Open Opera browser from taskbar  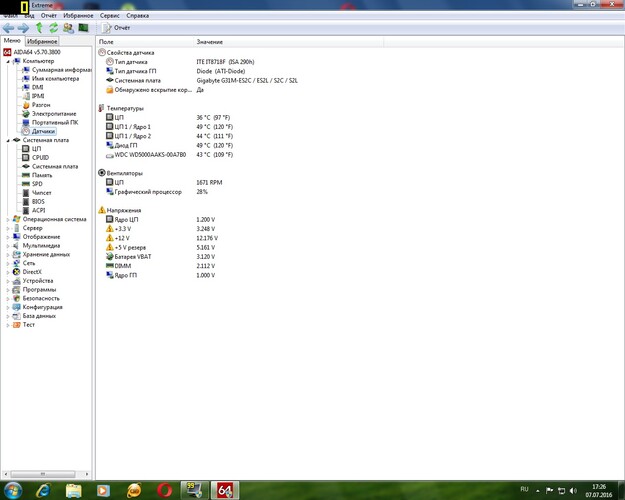point(164,490)
